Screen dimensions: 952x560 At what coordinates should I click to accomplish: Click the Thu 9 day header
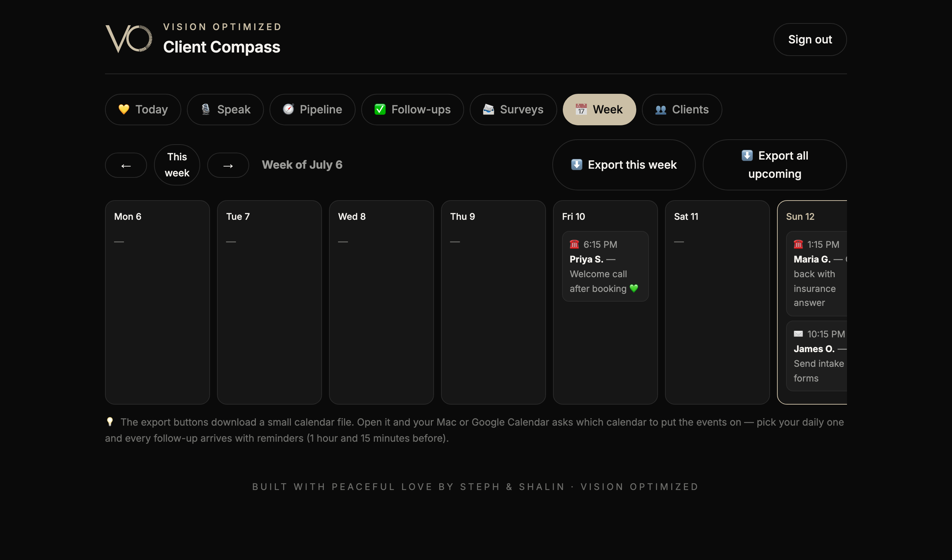[x=462, y=217]
